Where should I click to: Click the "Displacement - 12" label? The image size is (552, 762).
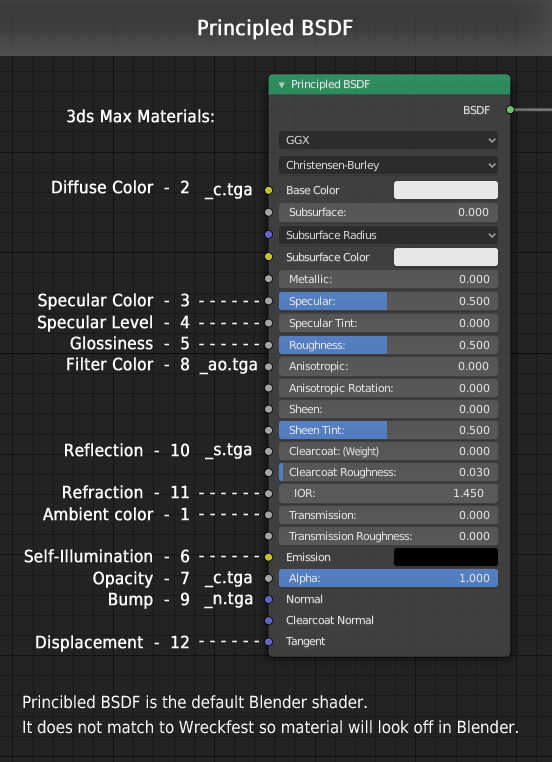pyautogui.click(x=112, y=642)
